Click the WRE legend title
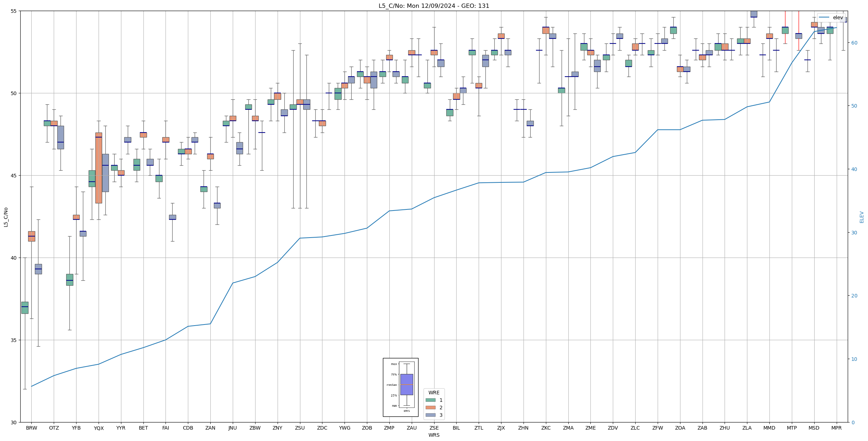 (x=434, y=393)
